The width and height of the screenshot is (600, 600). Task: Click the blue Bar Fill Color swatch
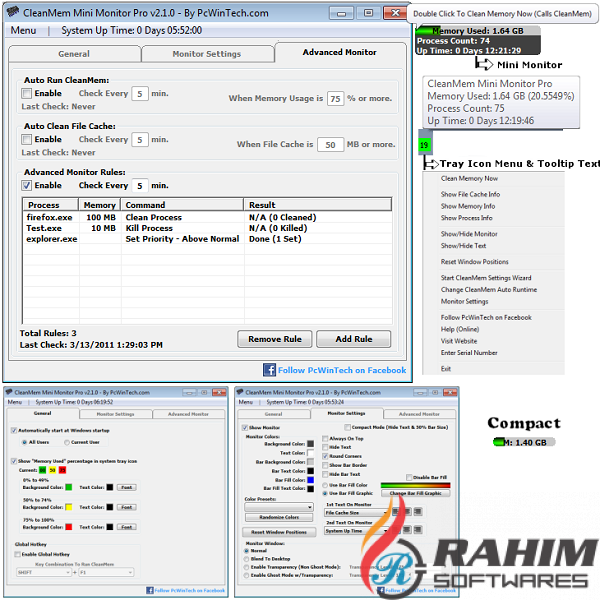(x=310, y=480)
